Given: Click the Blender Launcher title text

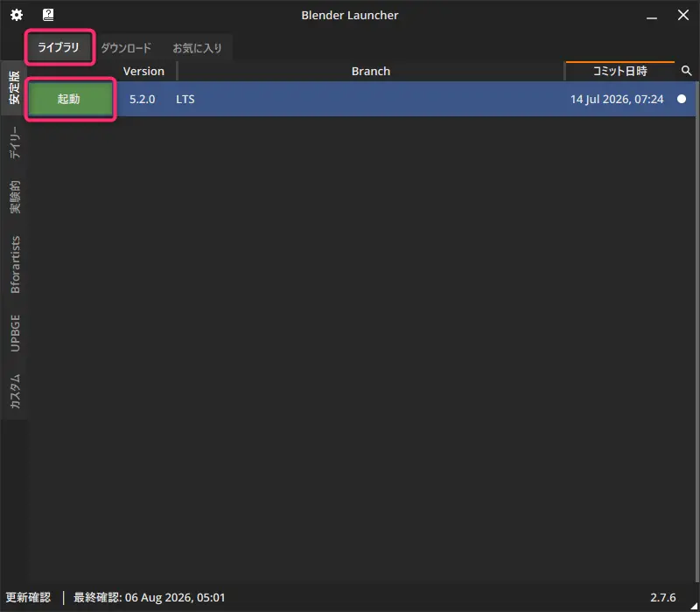Looking at the screenshot, I should (x=349, y=15).
